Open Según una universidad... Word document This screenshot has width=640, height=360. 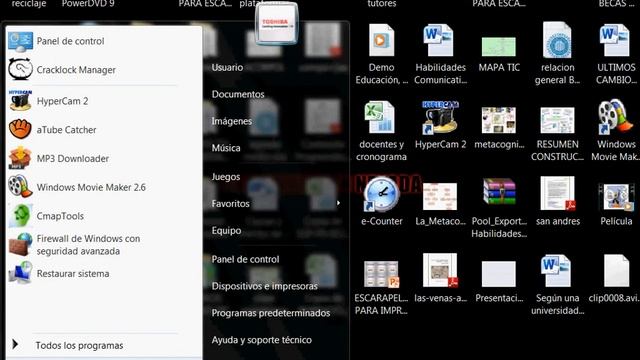click(x=556, y=270)
